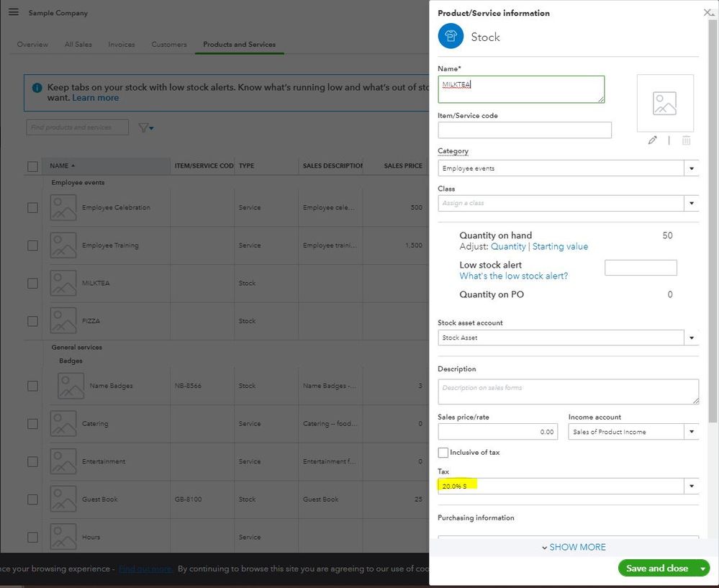The image size is (719, 588).
Task: Click the Save and close button
Action: coord(657,569)
